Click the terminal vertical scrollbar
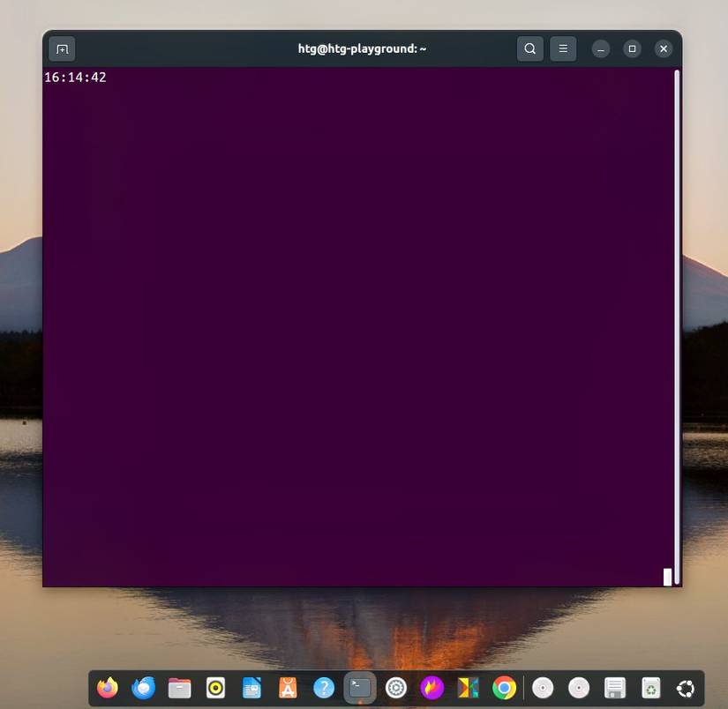Viewport: 728px width, 709px height. coord(677,327)
